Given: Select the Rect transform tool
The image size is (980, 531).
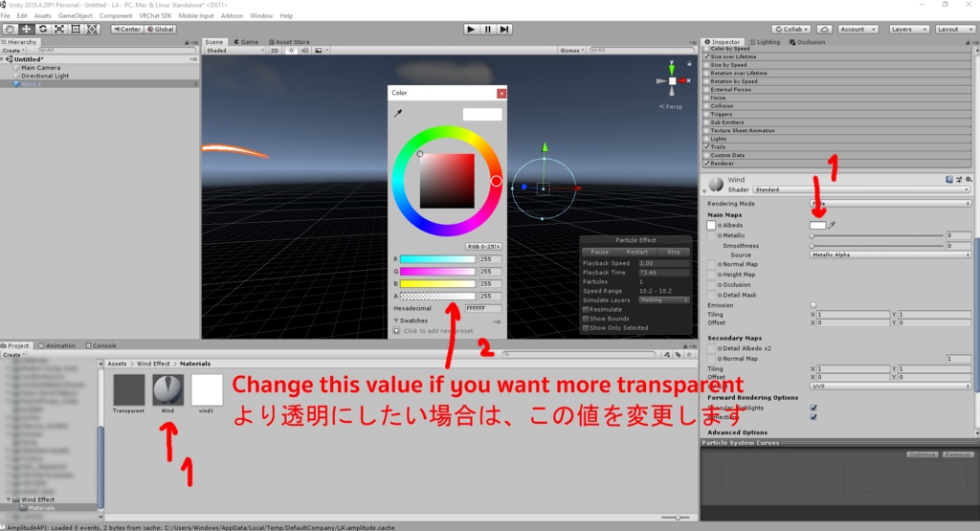Looking at the screenshot, I should coord(76,29).
